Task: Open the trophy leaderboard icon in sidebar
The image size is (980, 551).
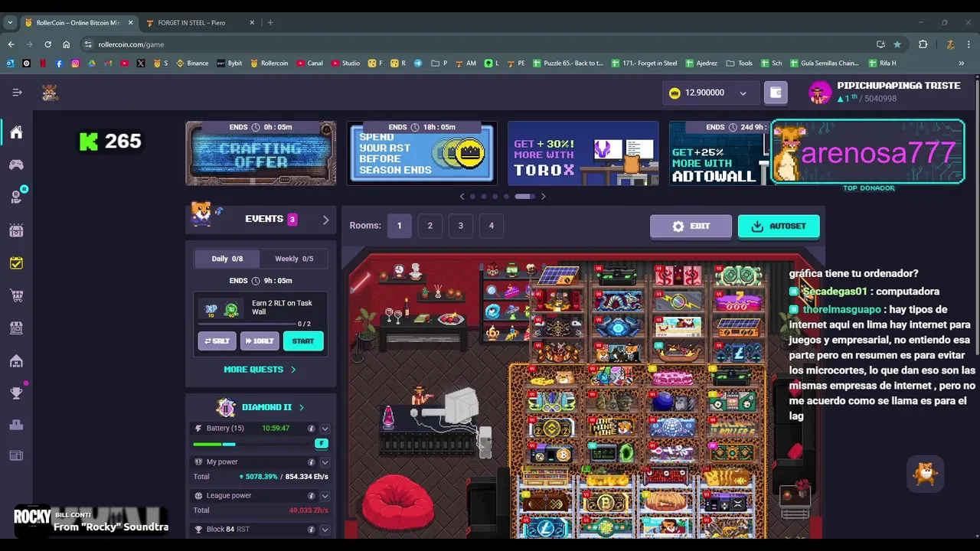Action: [x=16, y=393]
